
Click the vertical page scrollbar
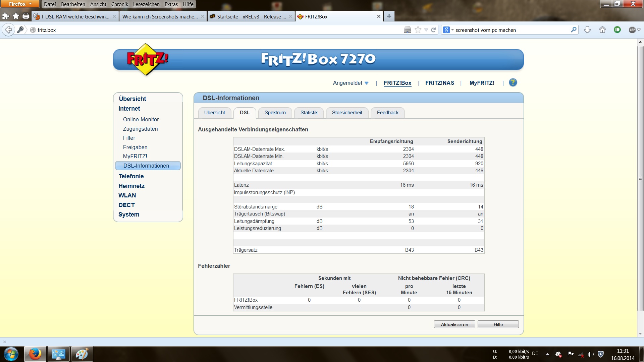[x=640, y=178]
